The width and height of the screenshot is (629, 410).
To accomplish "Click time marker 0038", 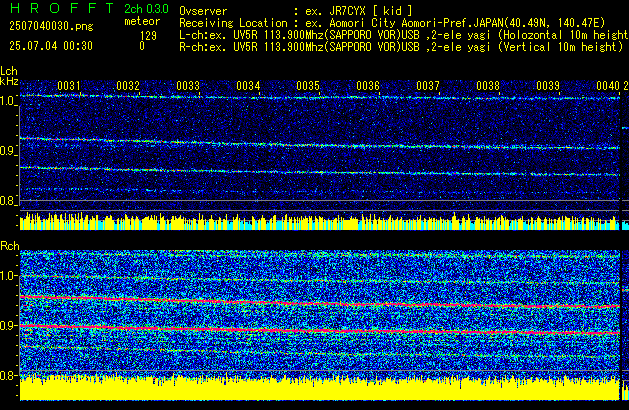I will tap(488, 86).
